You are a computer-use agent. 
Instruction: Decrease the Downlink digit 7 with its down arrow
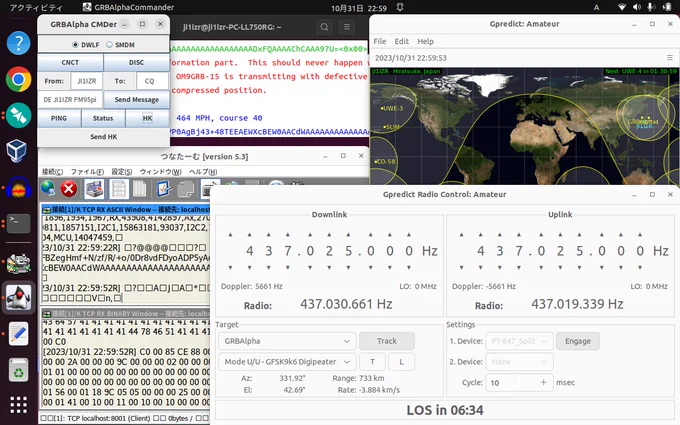click(288, 268)
